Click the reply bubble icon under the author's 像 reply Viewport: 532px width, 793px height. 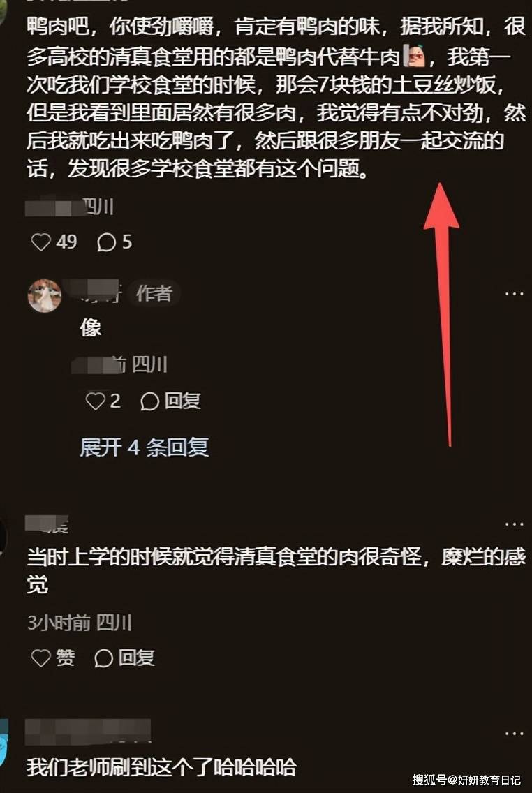(149, 401)
